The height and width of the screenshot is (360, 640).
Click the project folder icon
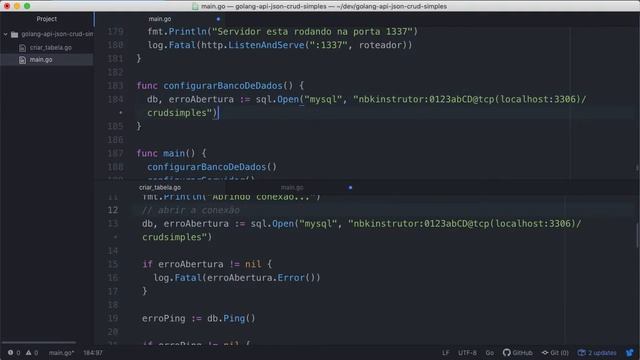point(15,34)
